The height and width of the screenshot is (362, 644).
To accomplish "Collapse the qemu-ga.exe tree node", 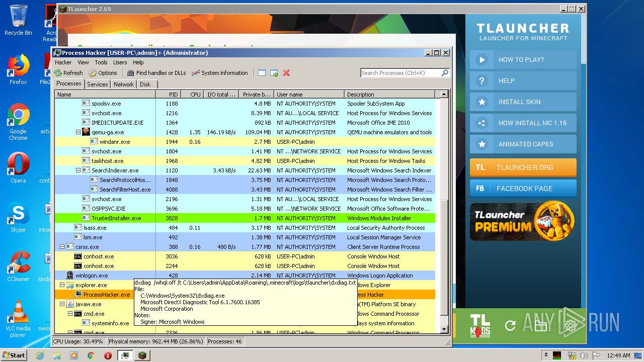I will [78, 132].
